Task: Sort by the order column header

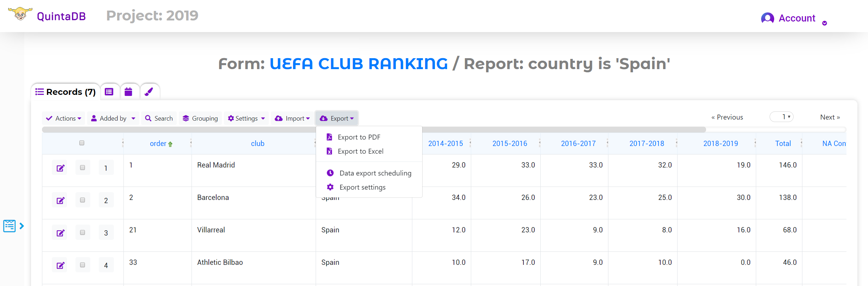Action: pos(158,144)
